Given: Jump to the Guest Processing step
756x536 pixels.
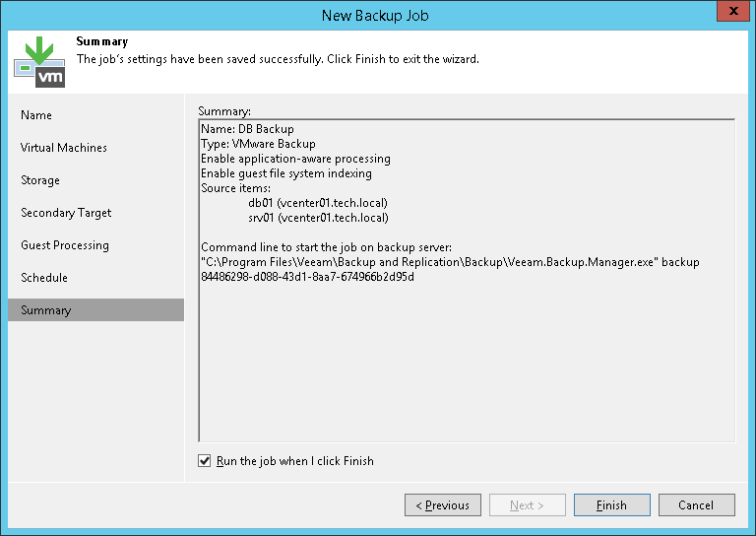Looking at the screenshot, I should (x=65, y=245).
